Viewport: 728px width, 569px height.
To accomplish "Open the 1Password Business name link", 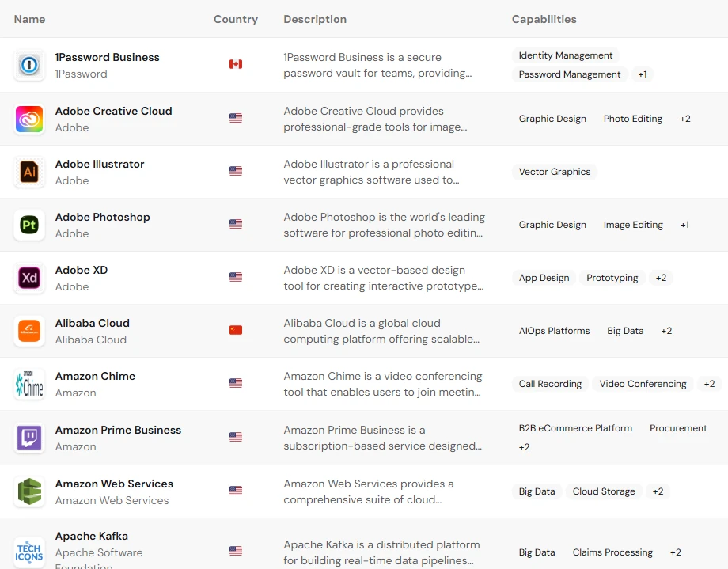I will click(x=108, y=57).
